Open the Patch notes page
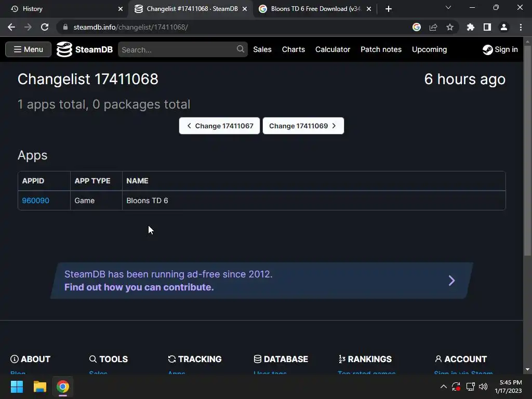 (x=381, y=49)
